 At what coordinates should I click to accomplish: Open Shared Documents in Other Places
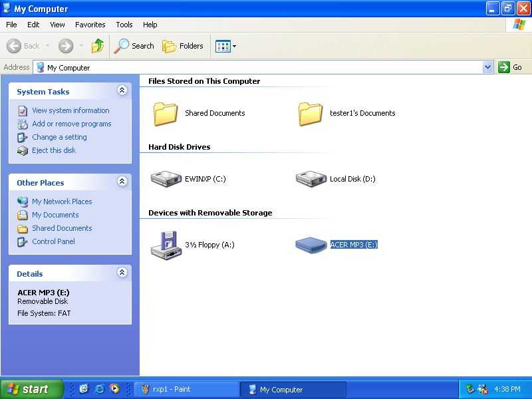point(62,228)
